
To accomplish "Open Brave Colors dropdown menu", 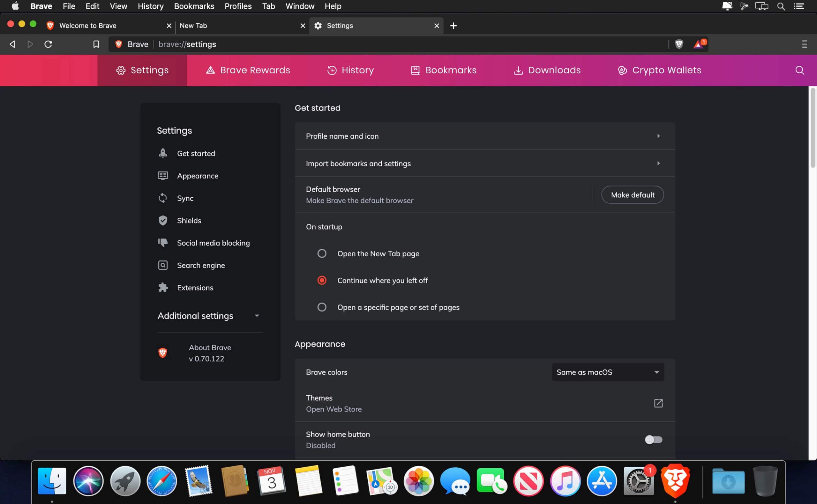I will (608, 372).
